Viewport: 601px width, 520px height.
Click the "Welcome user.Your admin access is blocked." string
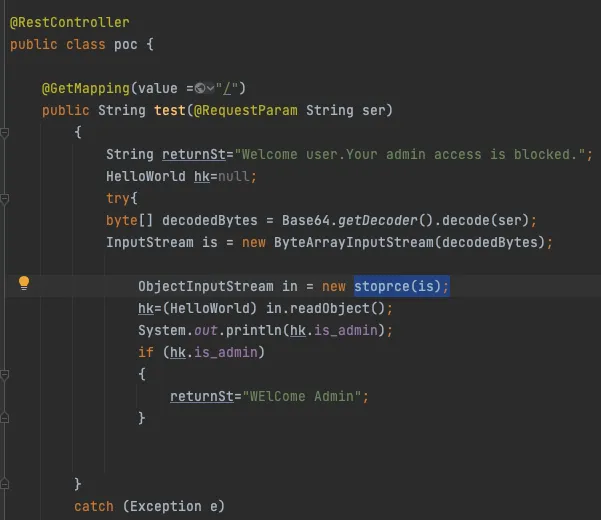pos(409,154)
